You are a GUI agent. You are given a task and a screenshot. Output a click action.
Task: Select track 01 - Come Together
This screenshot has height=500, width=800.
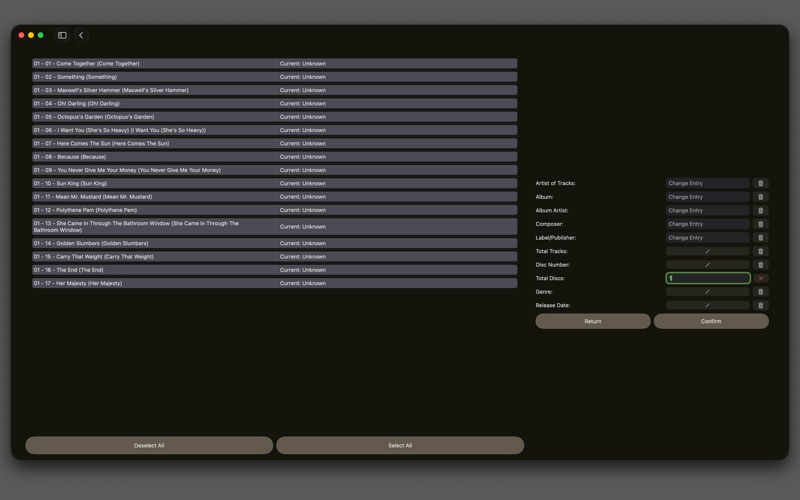point(274,64)
